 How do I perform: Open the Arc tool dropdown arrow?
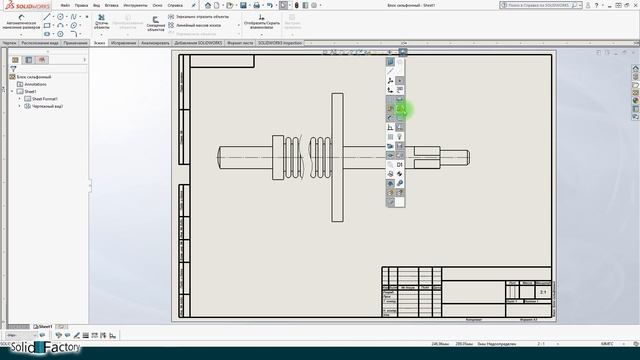[x=67, y=25]
